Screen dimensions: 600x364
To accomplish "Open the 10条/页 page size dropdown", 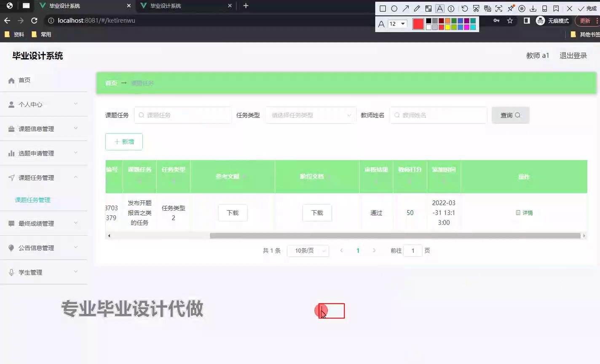I will click(308, 251).
